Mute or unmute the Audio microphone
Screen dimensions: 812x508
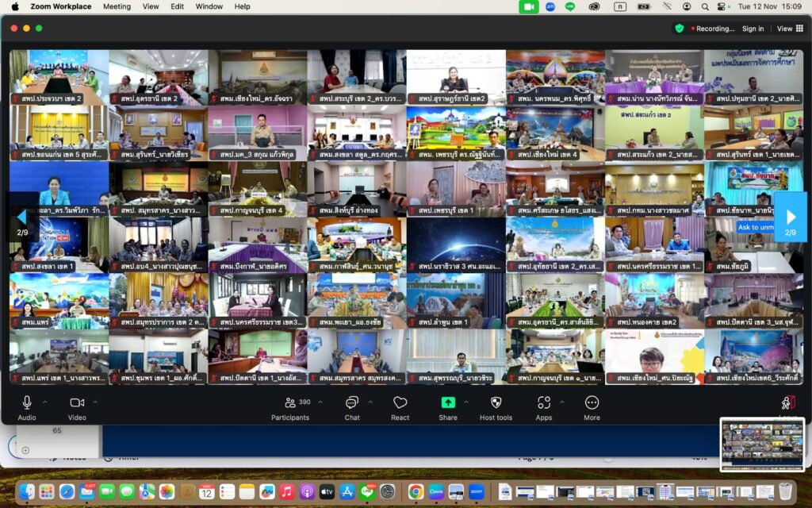(x=27, y=408)
